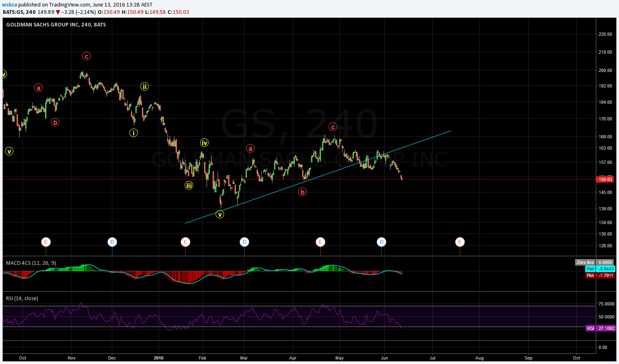Click red wave b label in April
Viewport: 619px width, 364px height.
[302, 192]
